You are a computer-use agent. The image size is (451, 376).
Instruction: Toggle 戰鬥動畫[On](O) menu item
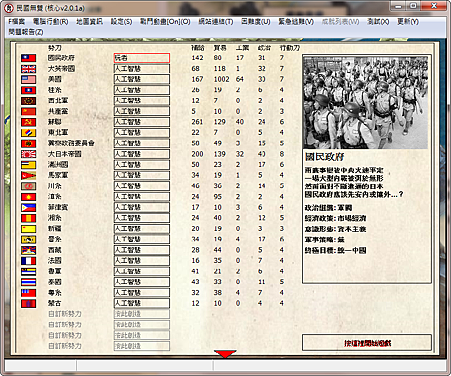pyautogui.click(x=165, y=22)
